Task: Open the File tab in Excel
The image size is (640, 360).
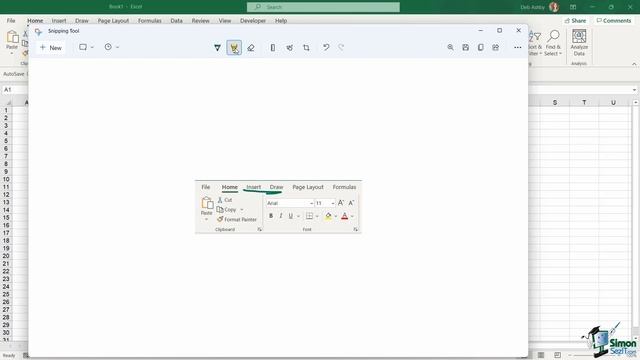Action: click(11, 20)
